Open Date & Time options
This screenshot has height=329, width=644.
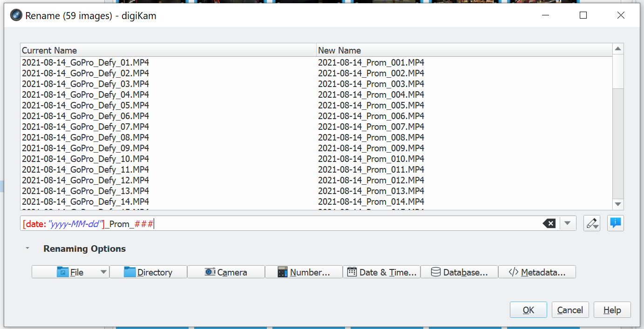pyautogui.click(x=381, y=272)
